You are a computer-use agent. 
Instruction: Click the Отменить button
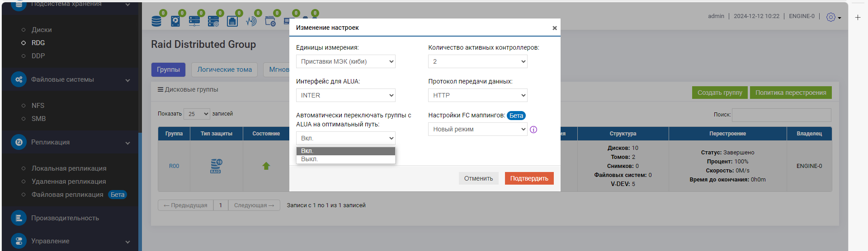[479, 178]
